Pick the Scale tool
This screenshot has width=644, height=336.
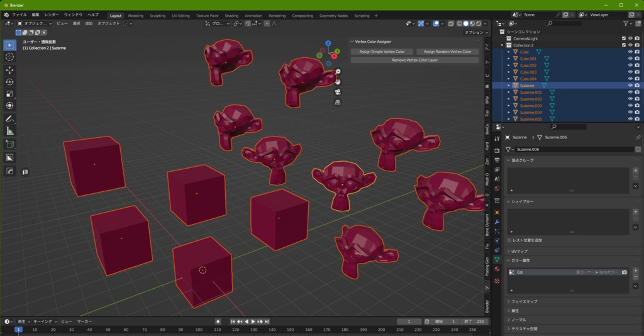(x=10, y=94)
